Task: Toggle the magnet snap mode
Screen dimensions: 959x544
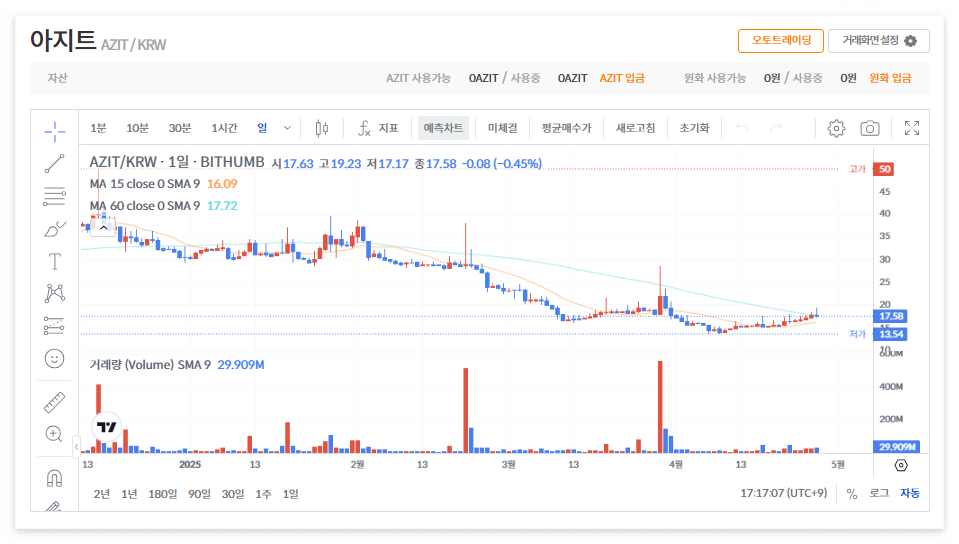Action: point(54,478)
